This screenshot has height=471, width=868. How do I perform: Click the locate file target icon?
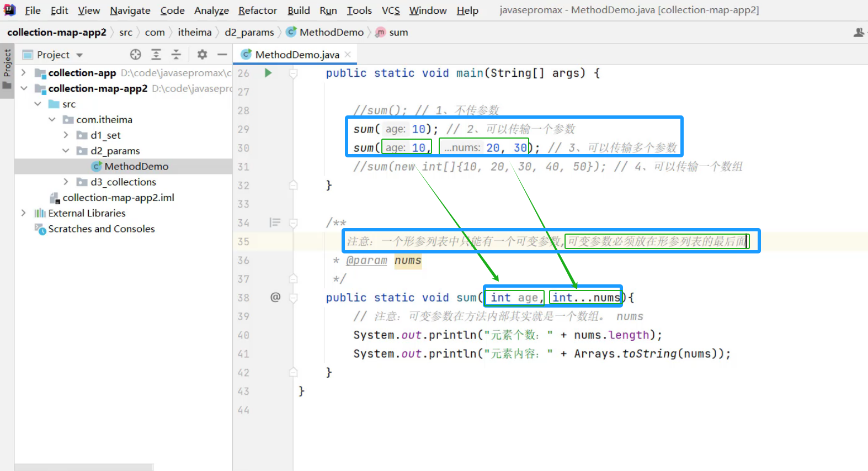[136, 54]
